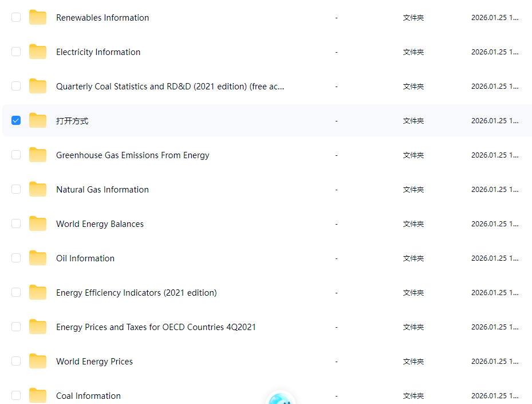Click the date in the Electricity Information row
This screenshot has height=404, width=532.
pyautogui.click(x=495, y=52)
